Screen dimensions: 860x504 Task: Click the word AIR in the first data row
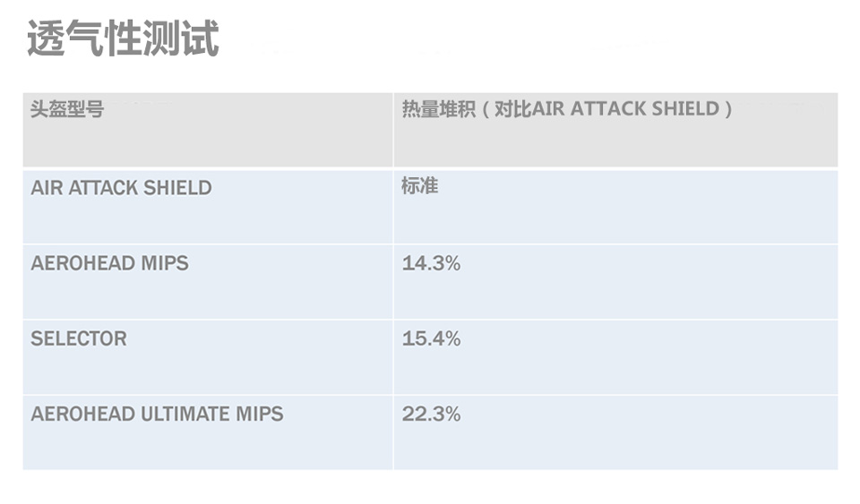coord(45,188)
